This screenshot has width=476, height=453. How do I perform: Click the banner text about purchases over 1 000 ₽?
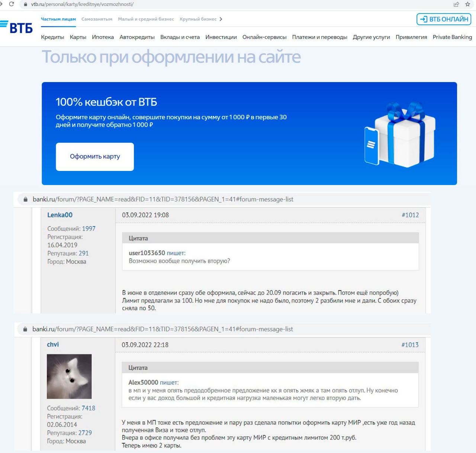[171, 121]
